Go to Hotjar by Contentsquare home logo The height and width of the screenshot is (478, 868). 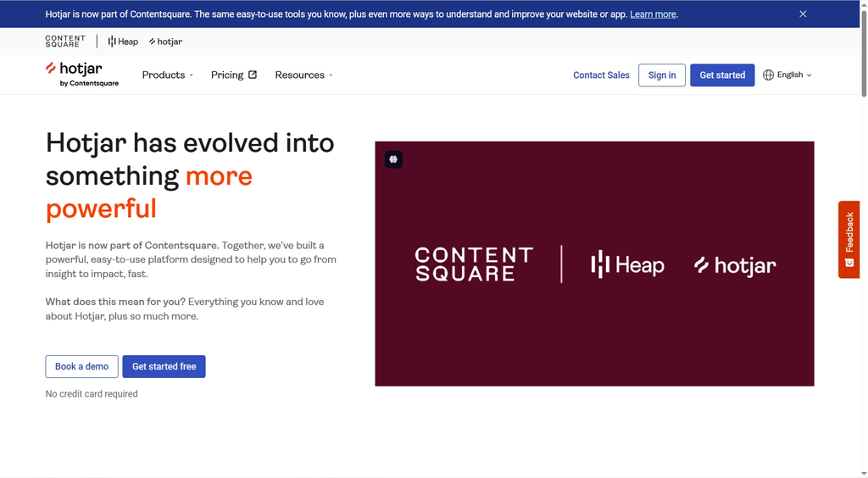pyautogui.click(x=82, y=75)
